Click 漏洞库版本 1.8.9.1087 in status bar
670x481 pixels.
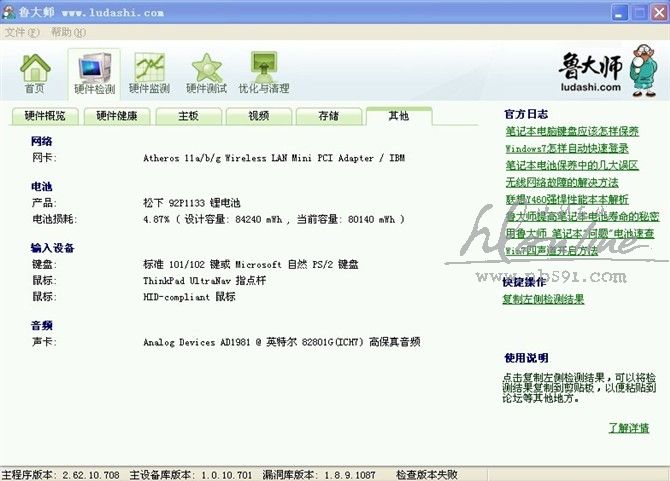pos(319,475)
